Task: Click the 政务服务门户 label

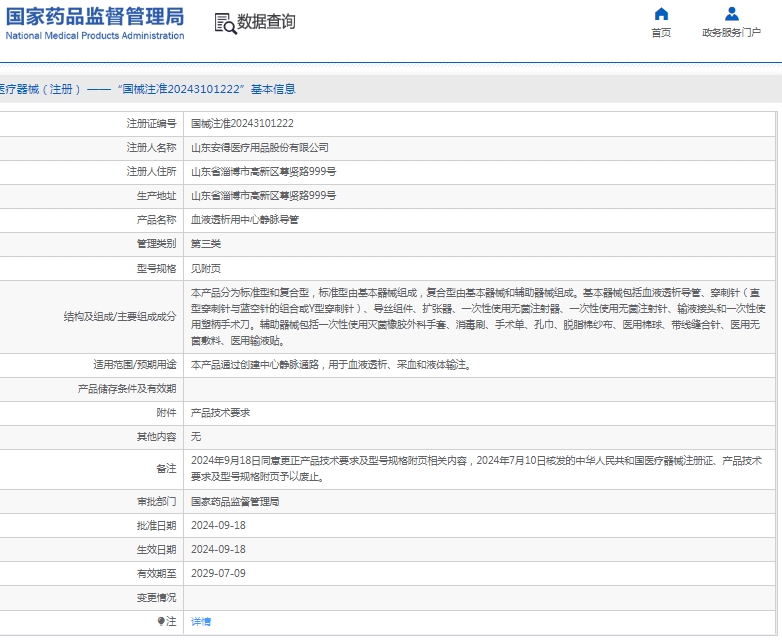Action: [732, 33]
